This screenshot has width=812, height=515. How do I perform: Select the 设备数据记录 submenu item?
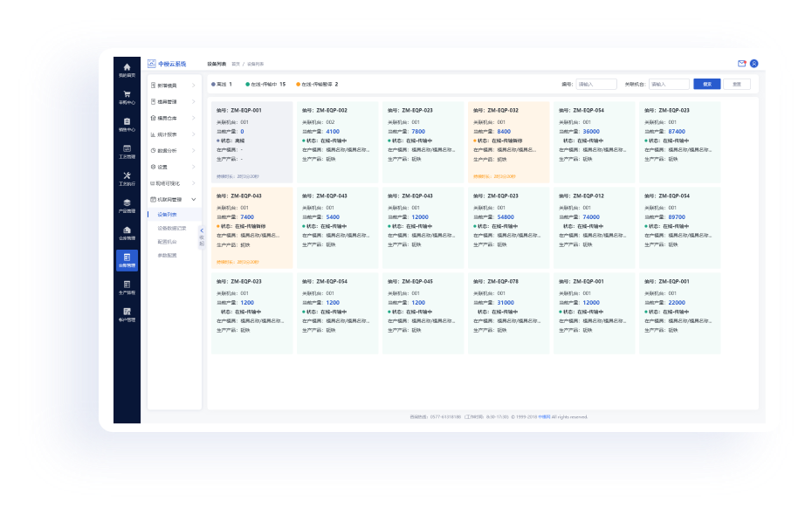172,228
